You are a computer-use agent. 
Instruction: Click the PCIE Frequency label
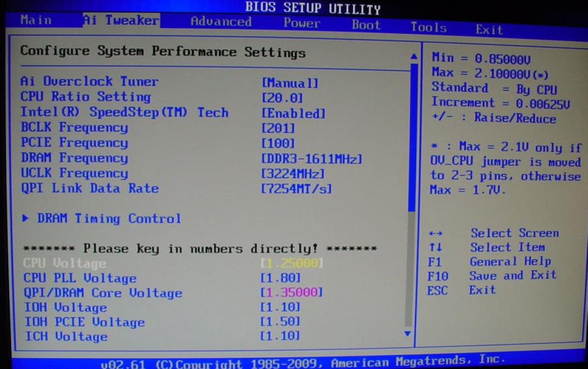tap(74, 142)
